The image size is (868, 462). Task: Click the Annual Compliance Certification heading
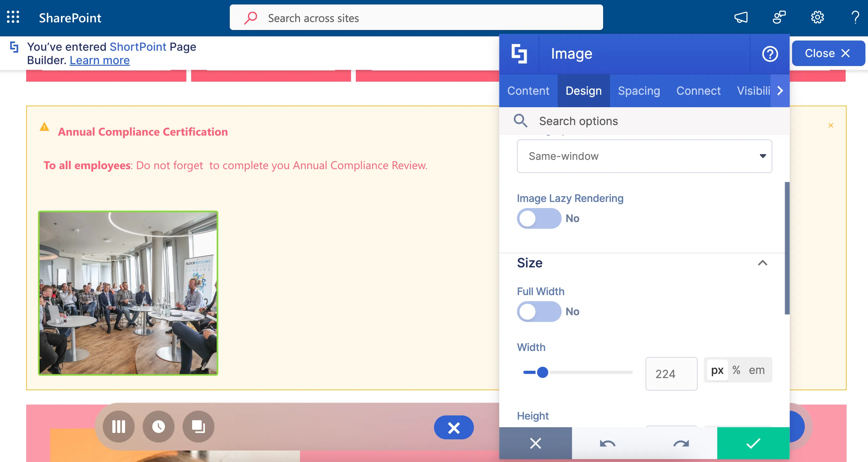tap(143, 132)
